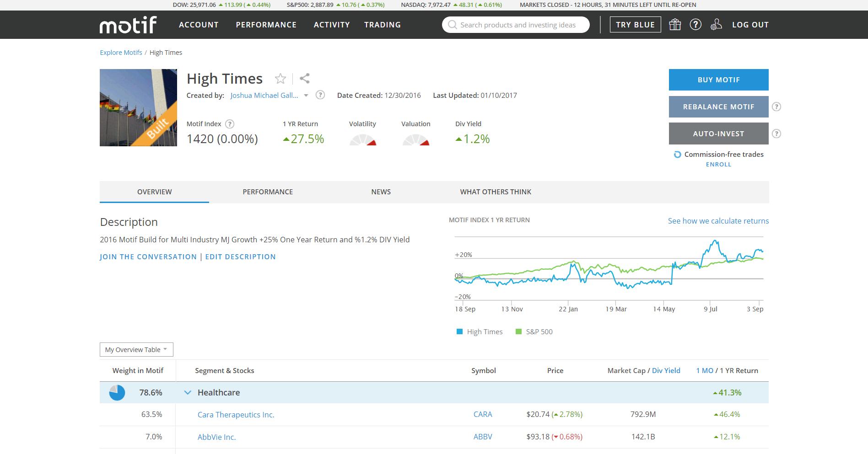Click the Symbol column header
Viewport: 868px width, 454px height.
click(x=483, y=371)
